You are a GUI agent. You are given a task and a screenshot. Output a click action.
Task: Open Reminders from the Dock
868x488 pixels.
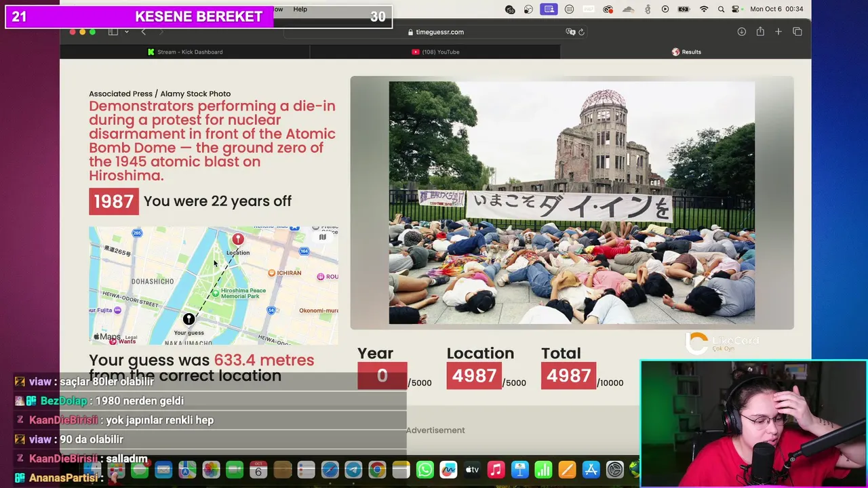(x=306, y=469)
